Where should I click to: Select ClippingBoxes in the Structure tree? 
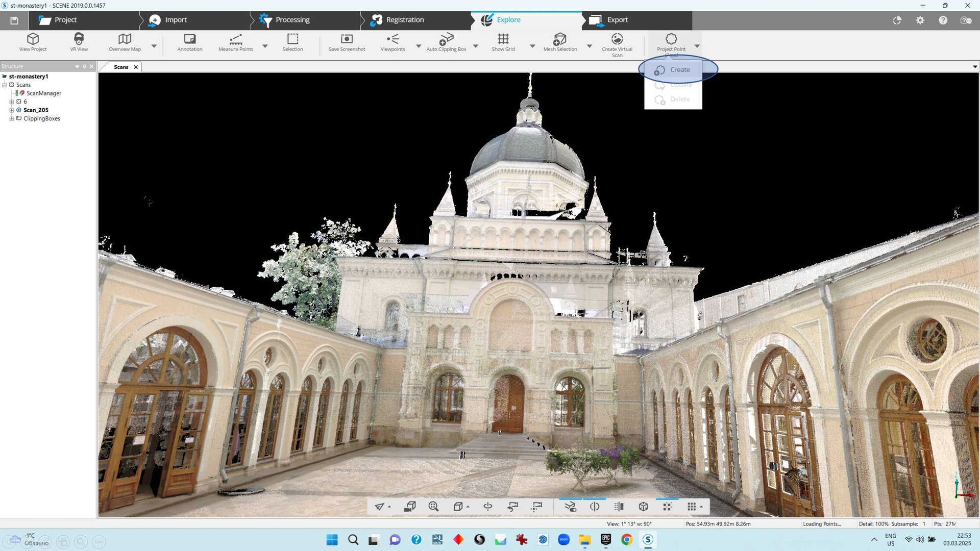coord(41,118)
